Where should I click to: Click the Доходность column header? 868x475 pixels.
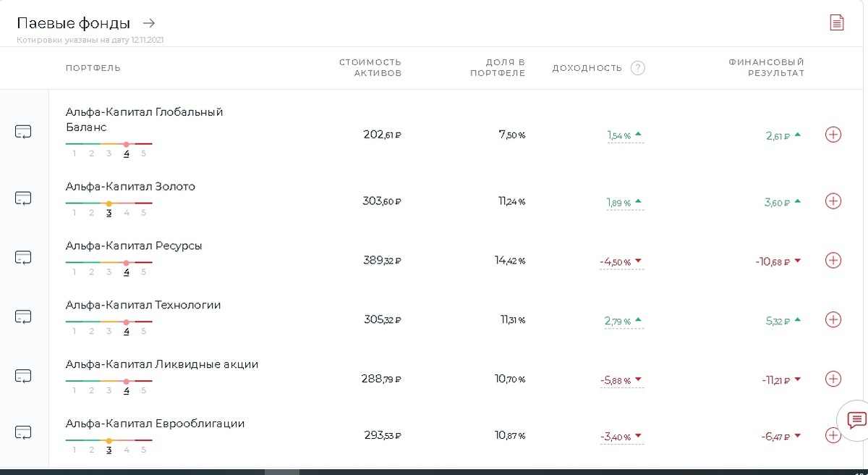coord(587,68)
